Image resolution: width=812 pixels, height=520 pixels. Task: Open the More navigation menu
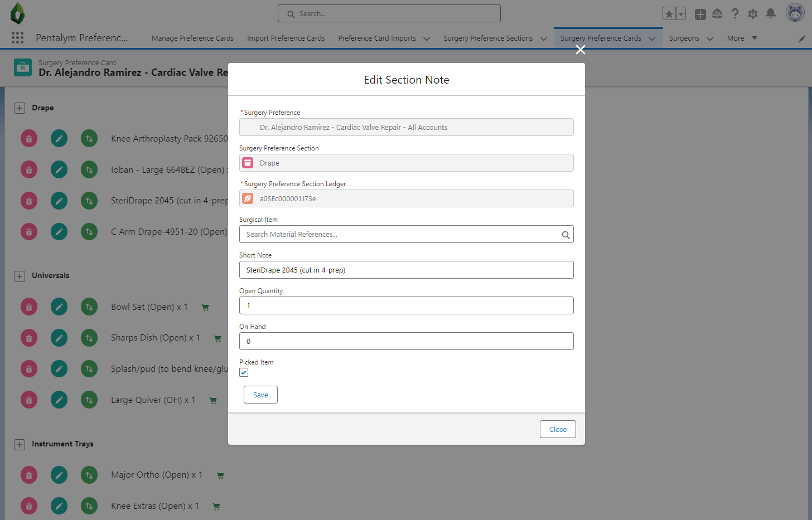742,38
